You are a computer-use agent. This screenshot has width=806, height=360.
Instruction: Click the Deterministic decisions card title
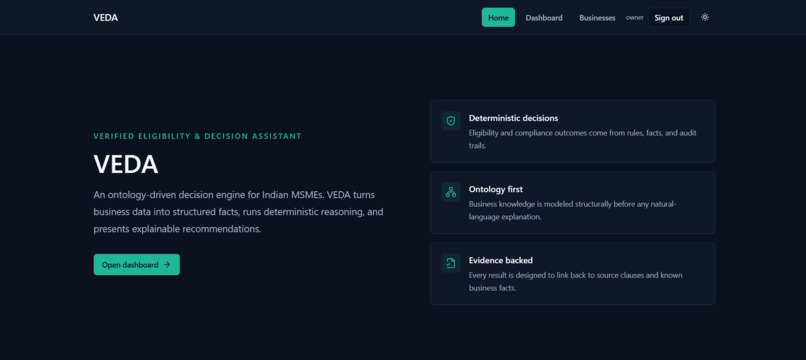(x=513, y=118)
